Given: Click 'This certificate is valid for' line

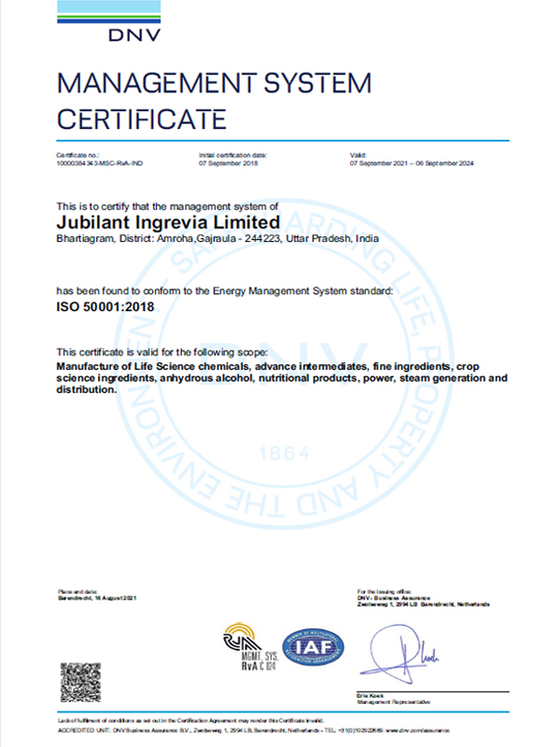Looking at the screenshot, I should pos(161,353).
